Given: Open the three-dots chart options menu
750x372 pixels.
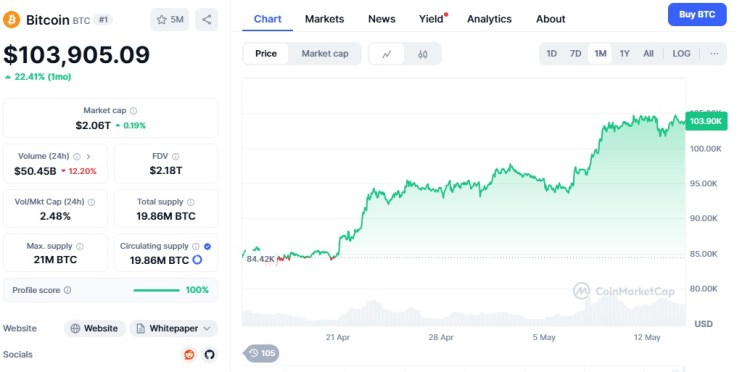Looking at the screenshot, I should tap(714, 54).
